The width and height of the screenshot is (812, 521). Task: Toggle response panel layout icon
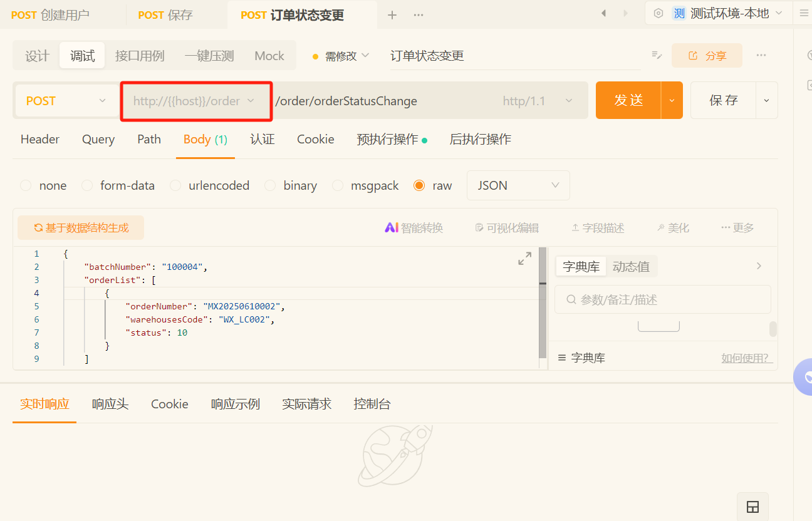[x=753, y=507]
